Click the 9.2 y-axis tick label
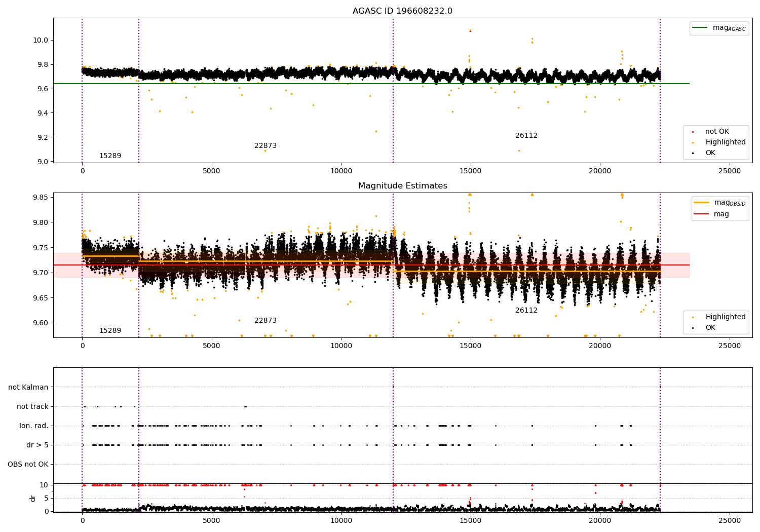This screenshot has height=532, width=760. 42,137
